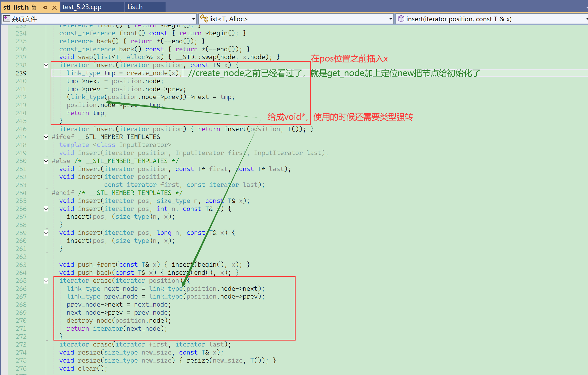This screenshot has width=588, height=375.
Task: Click the C++ project icon beside 杂项文件
Action: pos(6,19)
